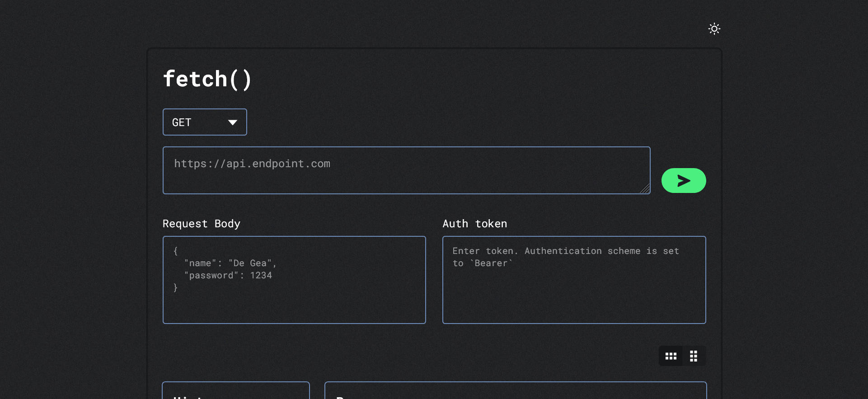This screenshot has width=868, height=399.
Task: Send the request with the green arrow button
Action: [683, 181]
